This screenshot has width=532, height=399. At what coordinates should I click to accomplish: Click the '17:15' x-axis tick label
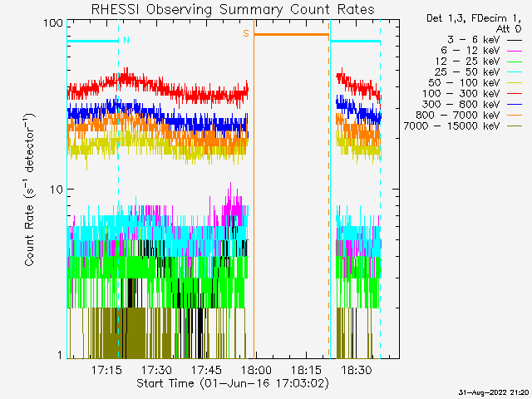(x=106, y=370)
